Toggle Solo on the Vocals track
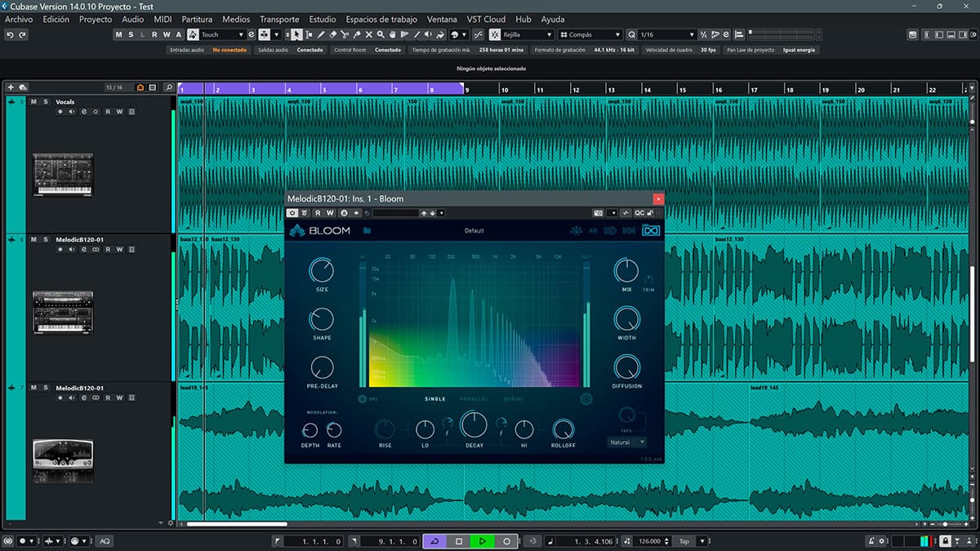This screenshot has height=551, width=980. (x=46, y=101)
